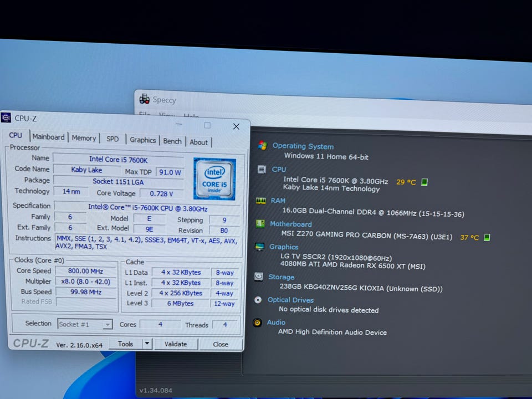The image size is (532, 399).
Task: Open the Motherboard section heading in Speccy
Action: [291, 224]
